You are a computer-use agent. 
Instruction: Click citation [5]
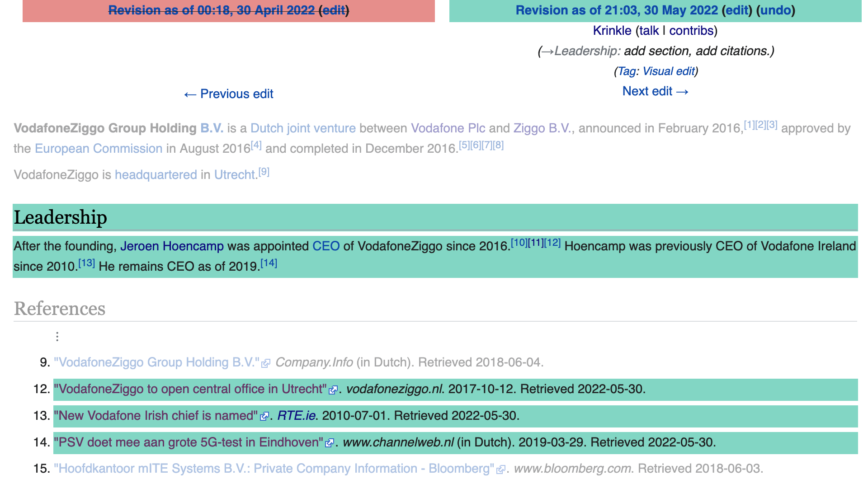tap(464, 145)
